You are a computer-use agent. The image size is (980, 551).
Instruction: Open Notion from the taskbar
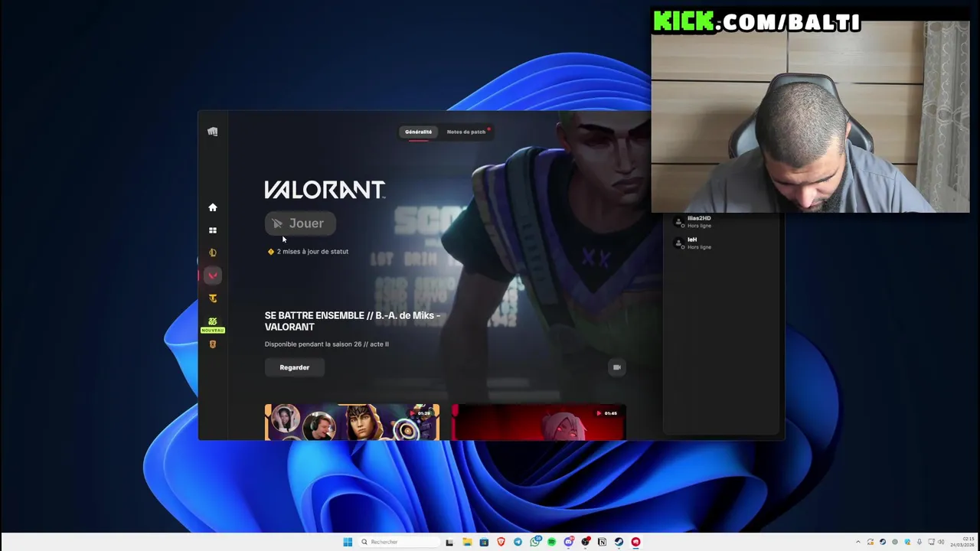(602, 542)
